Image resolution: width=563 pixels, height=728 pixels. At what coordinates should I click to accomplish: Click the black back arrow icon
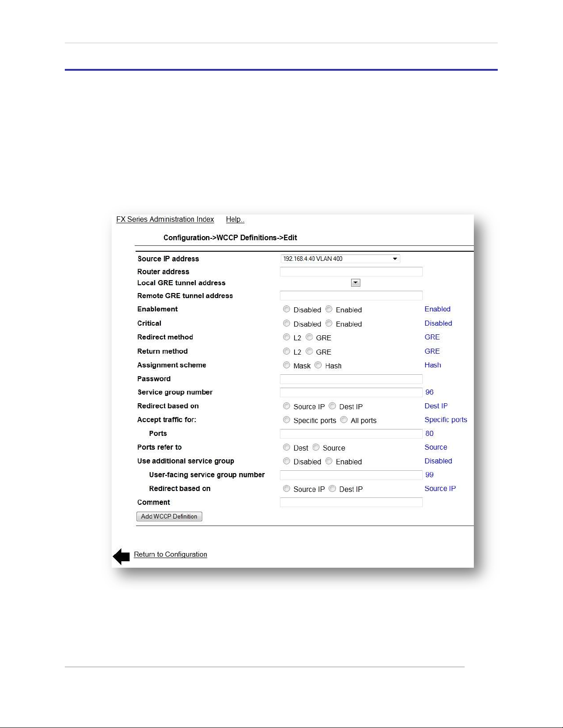click(x=121, y=556)
